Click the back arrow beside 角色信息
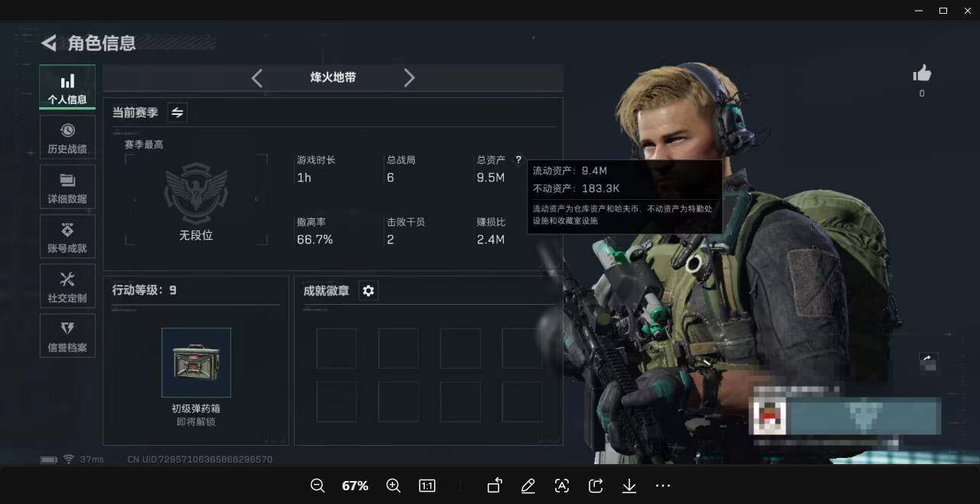 [47, 43]
